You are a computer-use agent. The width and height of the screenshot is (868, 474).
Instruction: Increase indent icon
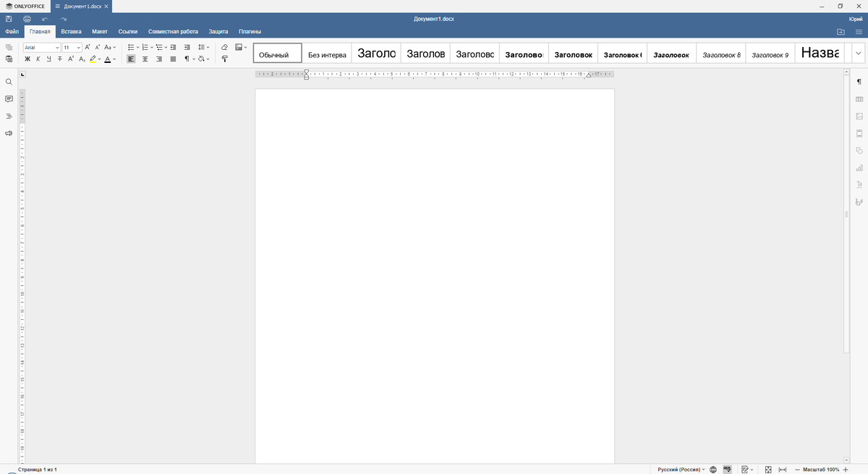click(187, 47)
